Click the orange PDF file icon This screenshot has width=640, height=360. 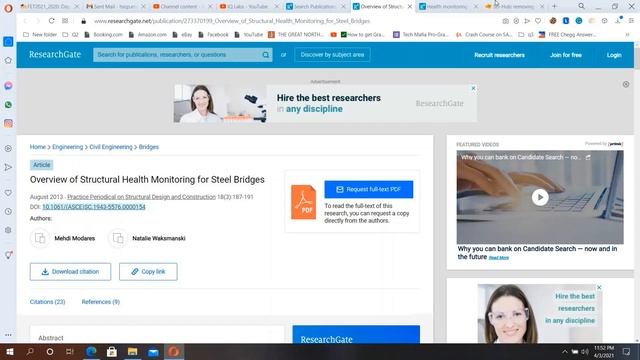[x=303, y=202]
